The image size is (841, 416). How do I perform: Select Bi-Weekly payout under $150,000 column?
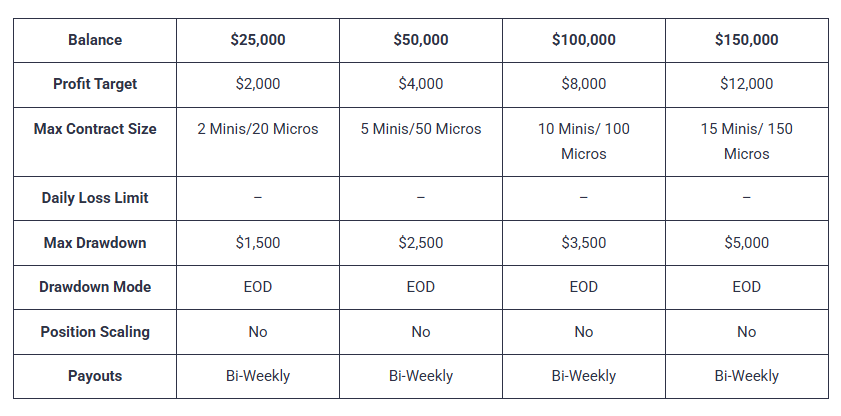tap(747, 376)
